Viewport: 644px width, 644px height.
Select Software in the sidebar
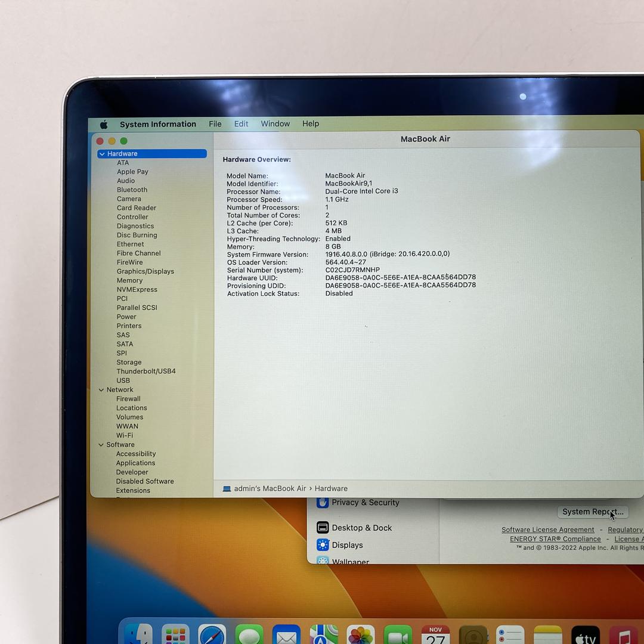click(120, 445)
